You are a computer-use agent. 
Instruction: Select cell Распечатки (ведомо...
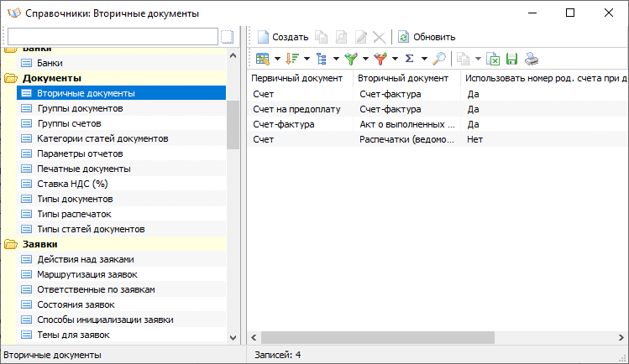tap(406, 140)
